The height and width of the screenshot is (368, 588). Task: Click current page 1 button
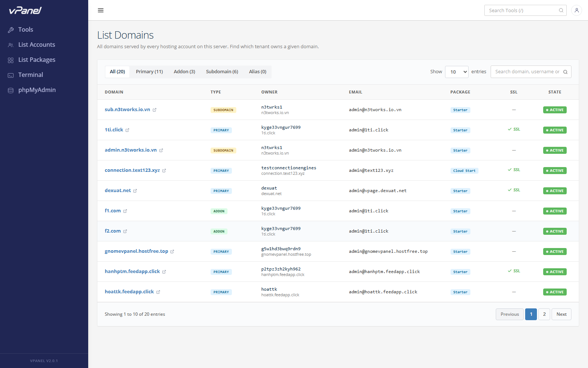coord(531,314)
